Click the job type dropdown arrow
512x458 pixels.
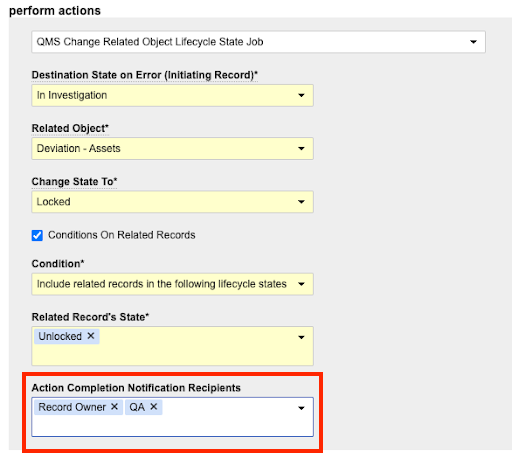click(473, 42)
